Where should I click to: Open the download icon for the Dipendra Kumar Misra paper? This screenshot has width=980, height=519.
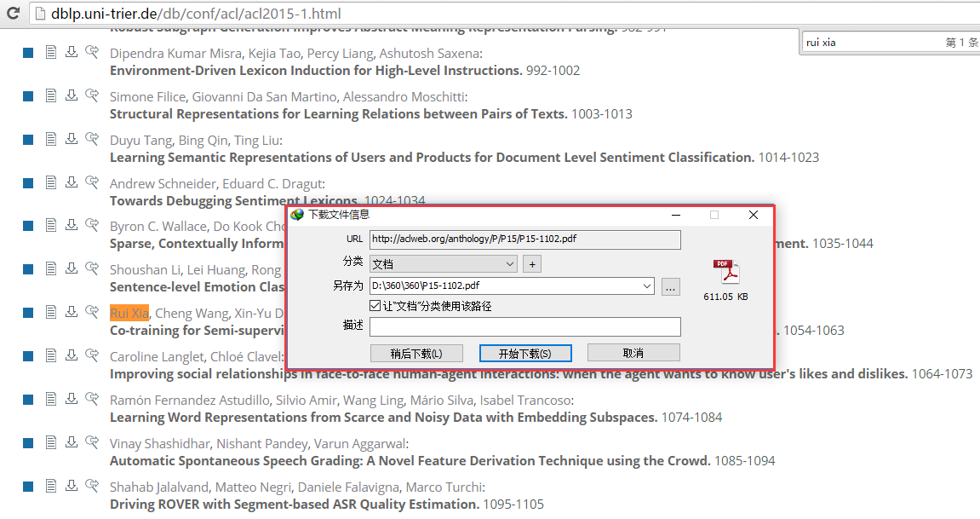point(72,52)
